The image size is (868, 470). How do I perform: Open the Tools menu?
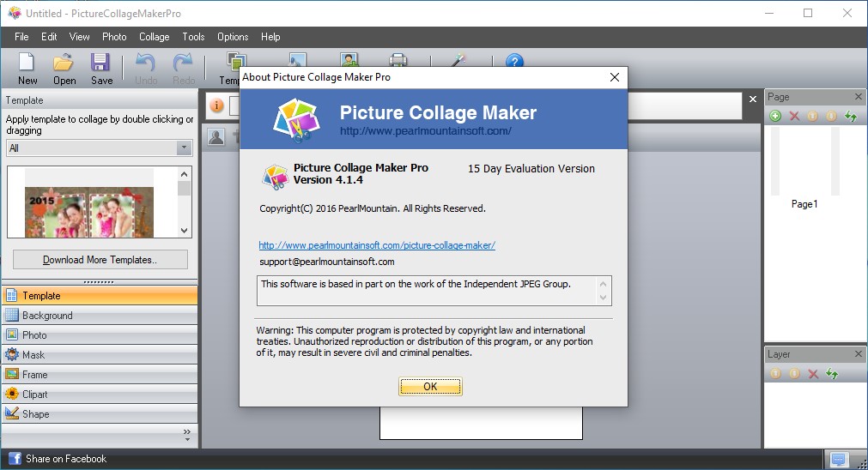point(193,37)
